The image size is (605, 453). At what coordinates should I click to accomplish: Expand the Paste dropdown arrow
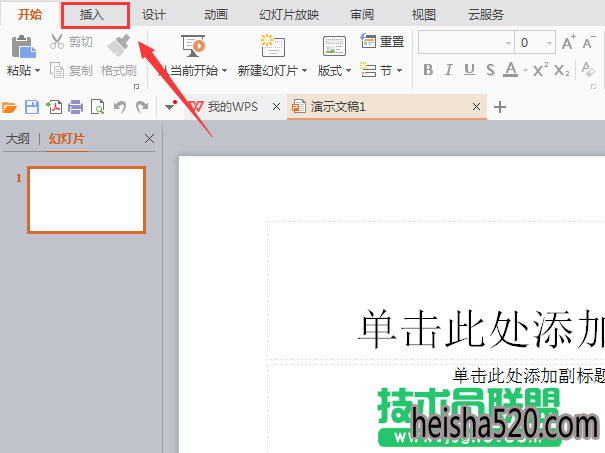[x=37, y=71]
